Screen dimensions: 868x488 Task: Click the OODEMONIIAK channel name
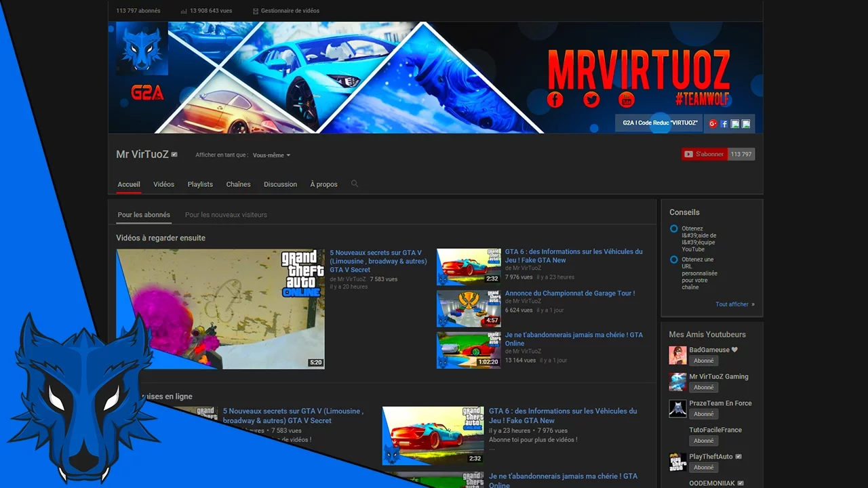(x=713, y=483)
